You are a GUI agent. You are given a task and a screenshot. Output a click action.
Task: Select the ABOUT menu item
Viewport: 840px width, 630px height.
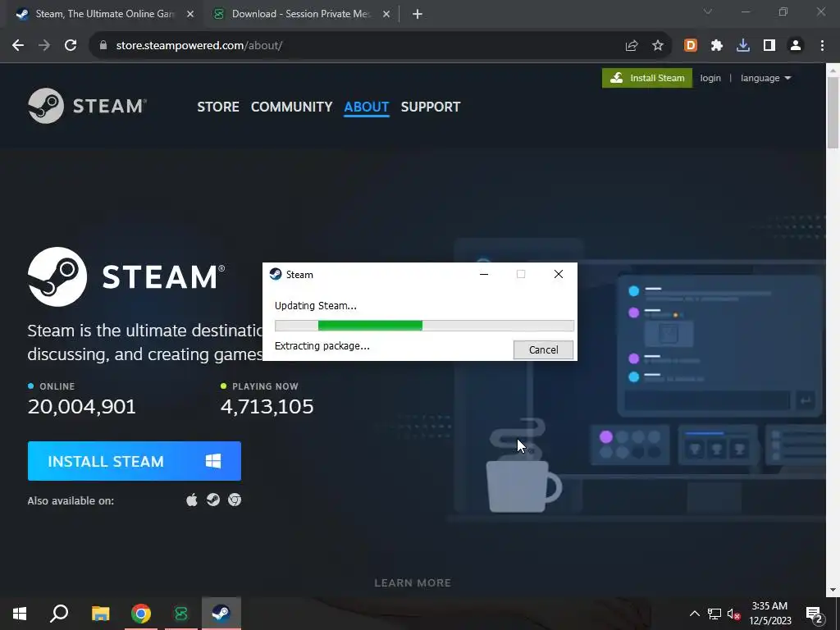367,107
